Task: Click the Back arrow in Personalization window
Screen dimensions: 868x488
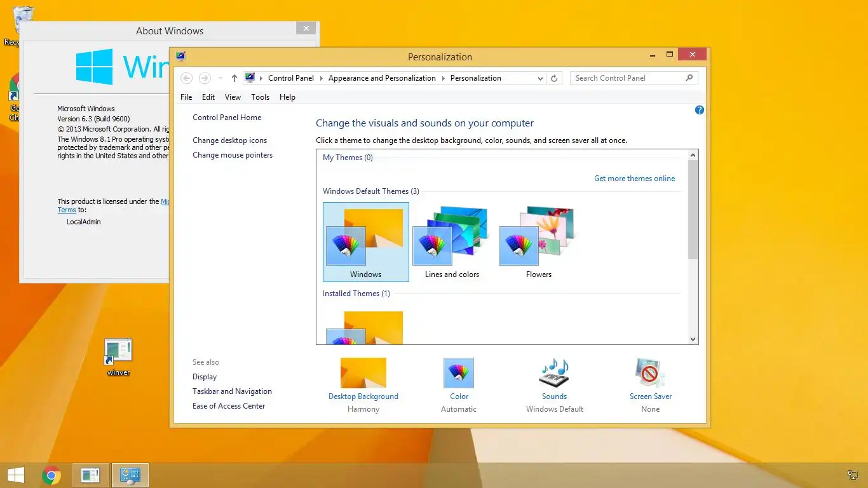Action: pos(186,78)
